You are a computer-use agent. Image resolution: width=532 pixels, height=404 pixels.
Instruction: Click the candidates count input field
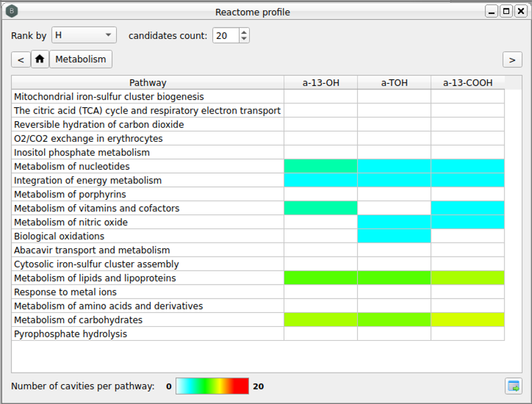[x=226, y=35]
